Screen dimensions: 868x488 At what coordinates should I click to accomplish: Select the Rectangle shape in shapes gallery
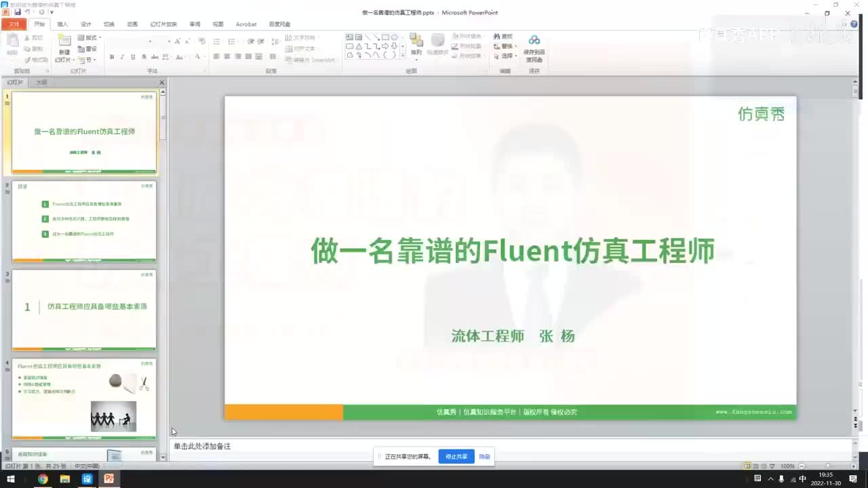[x=385, y=37]
